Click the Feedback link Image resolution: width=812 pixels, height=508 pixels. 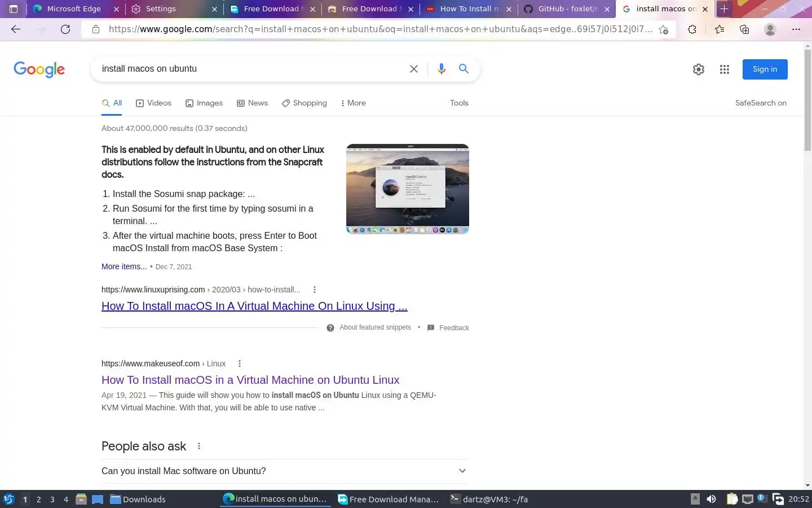[454, 328]
